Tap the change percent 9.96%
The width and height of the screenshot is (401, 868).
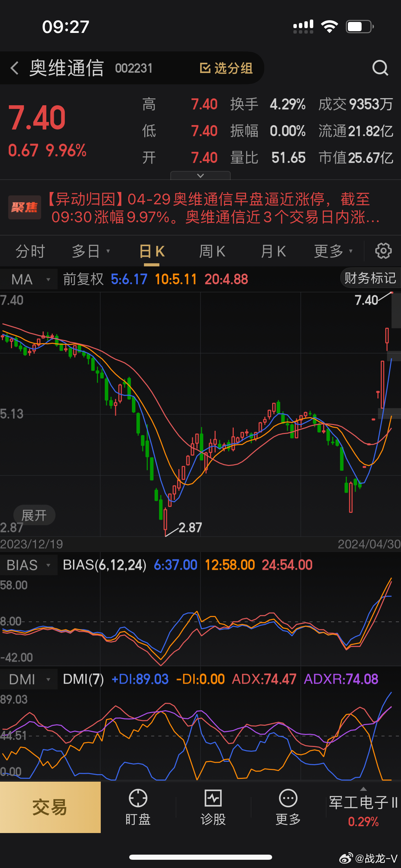pyautogui.click(x=66, y=150)
